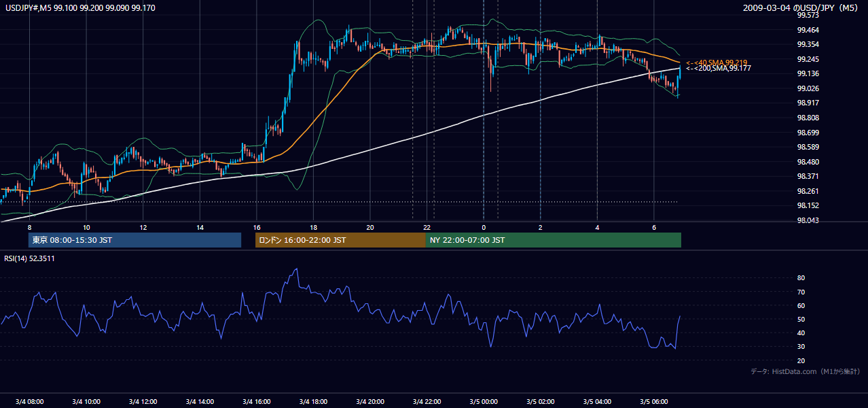Select the NY 22:00-07:00 JST session bar
This screenshot has height=408, width=868.
coord(554,240)
